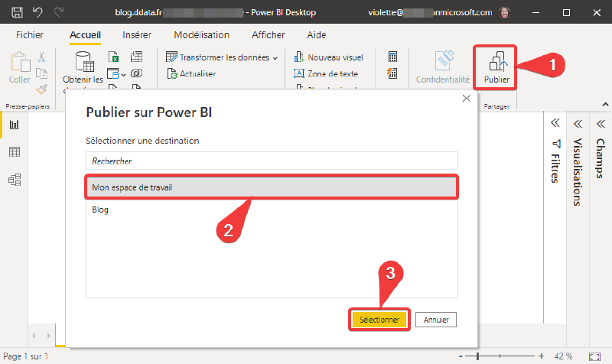Close the Publier sur Power BI dialog

[x=466, y=99]
